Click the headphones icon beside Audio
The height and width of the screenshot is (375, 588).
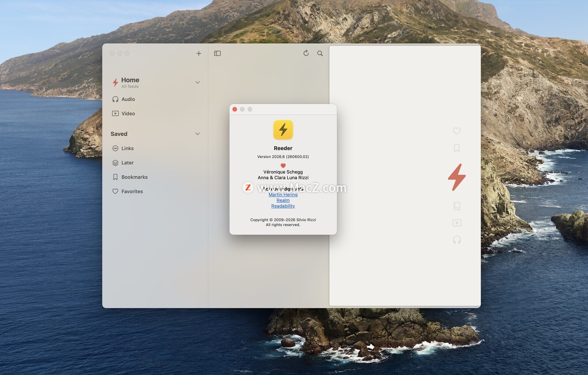[115, 99]
